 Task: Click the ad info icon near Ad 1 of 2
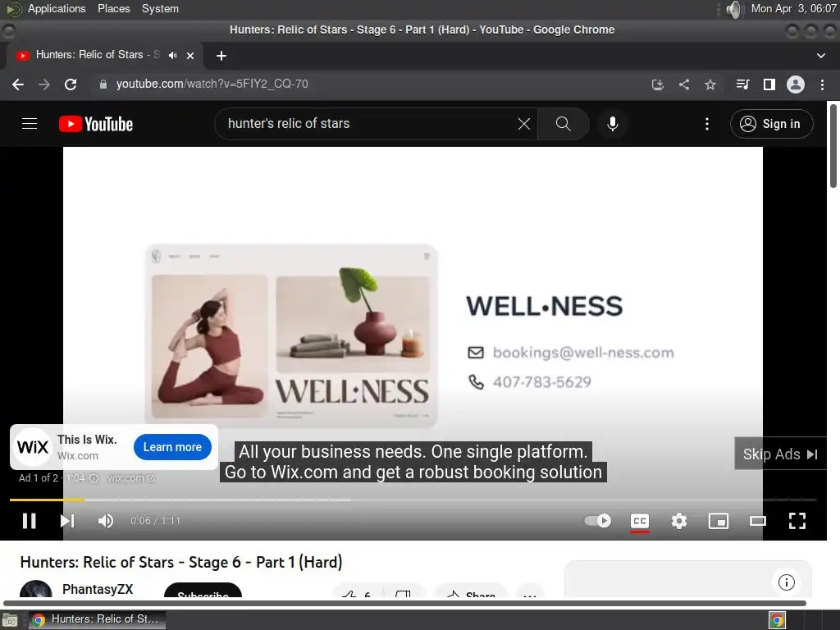94,478
